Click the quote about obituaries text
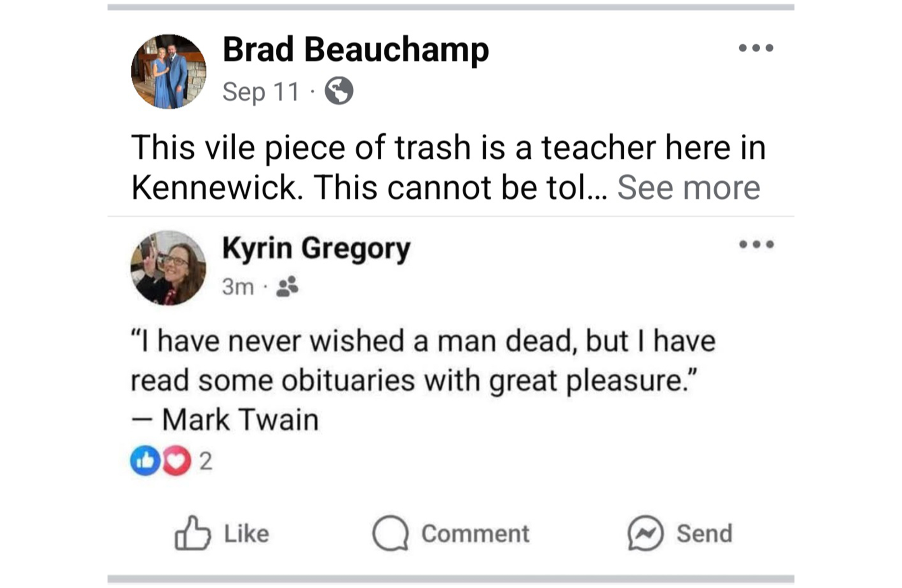The image size is (902, 588). pos(423,360)
